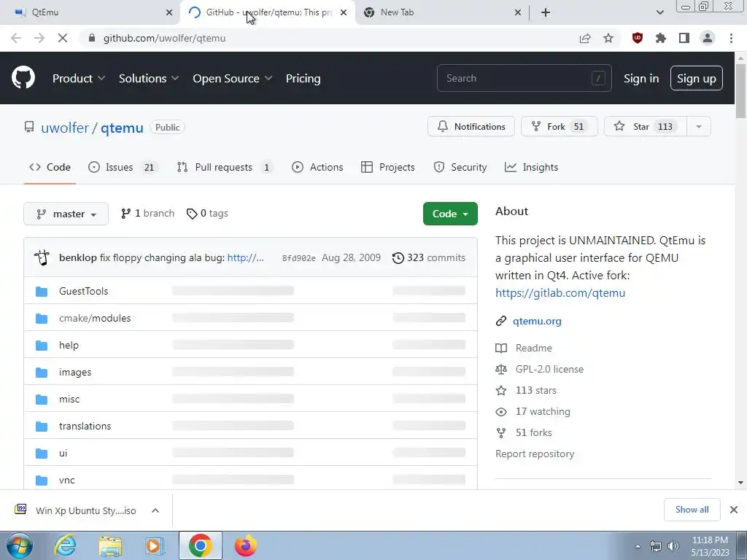747x560 pixels.
Task: Expand star lists dropdown arrow
Action: click(698, 127)
